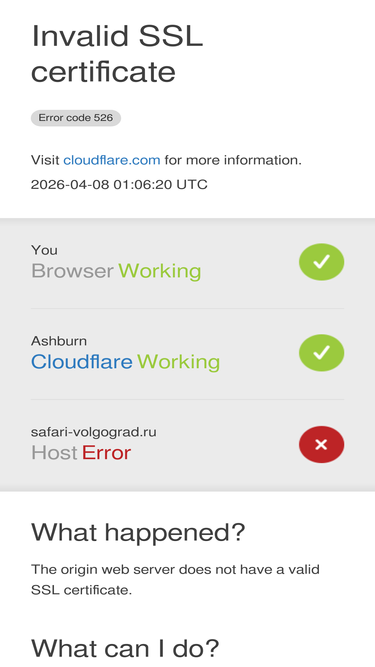This screenshot has width=375, height=667.
Task: Click the green checkmark icon beside Browser
Action: (x=321, y=262)
